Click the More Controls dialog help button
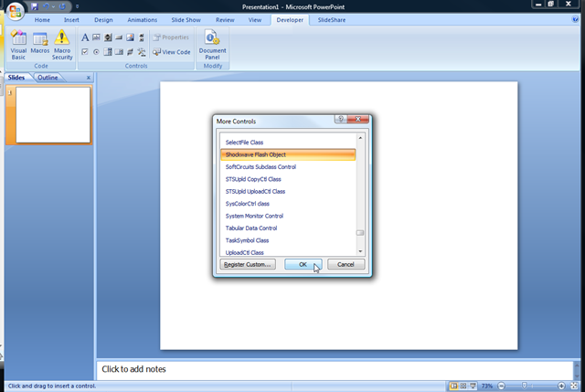The width and height of the screenshot is (585, 392). (340, 119)
